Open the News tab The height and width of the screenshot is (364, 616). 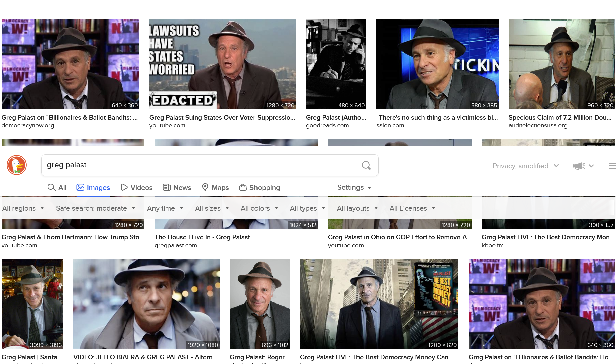click(x=177, y=187)
